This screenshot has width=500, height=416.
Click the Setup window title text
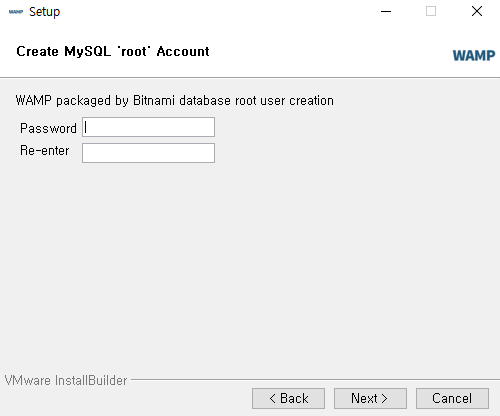coord(44,12)
